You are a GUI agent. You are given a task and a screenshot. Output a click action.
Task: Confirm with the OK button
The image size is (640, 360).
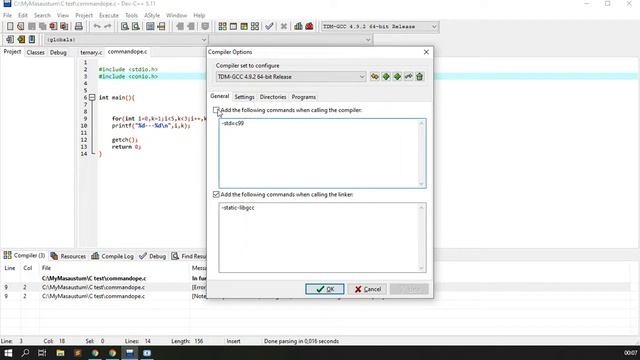click(x=324, y=289)
